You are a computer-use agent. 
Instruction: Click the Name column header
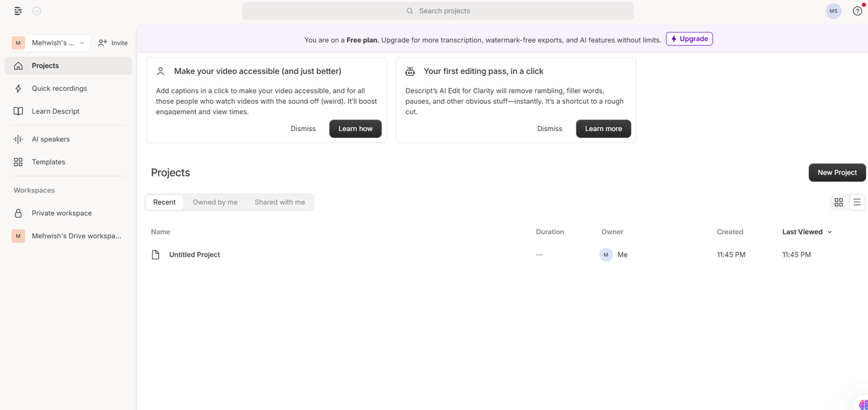(161, 232)
